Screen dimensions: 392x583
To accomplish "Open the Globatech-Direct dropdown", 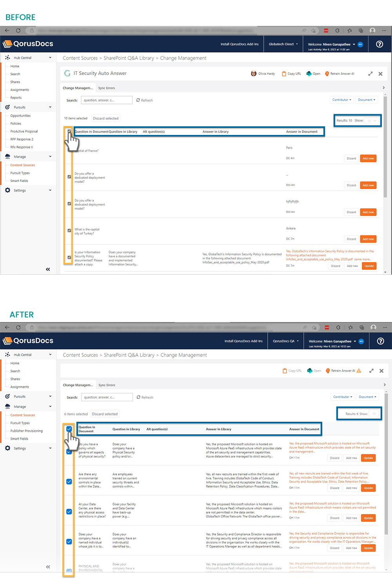I will pos(283,44).
